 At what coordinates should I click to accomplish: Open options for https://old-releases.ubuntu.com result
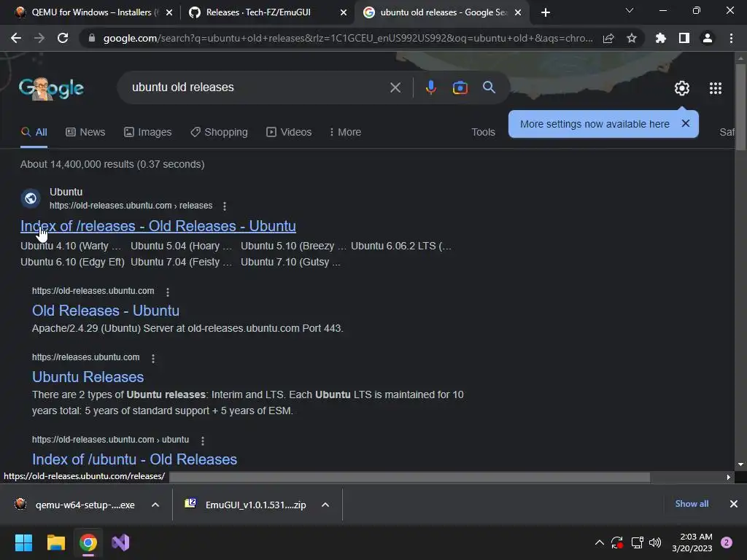168,292
